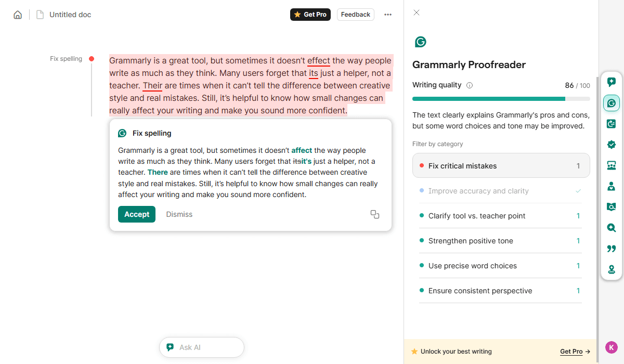The height and width of the screenshot is (364, 624).
Task: Dismiss the spelling suggestion
Action: (x=179, y=214)
